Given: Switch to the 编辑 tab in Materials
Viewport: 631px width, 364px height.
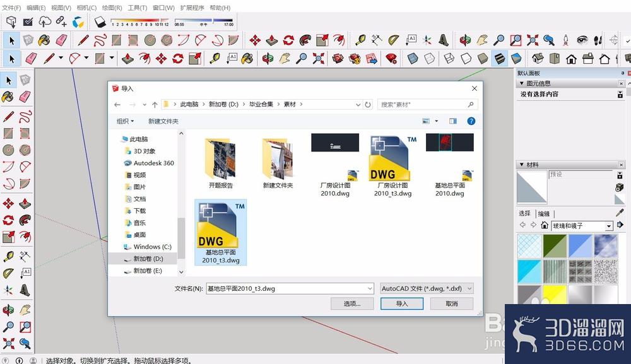Looking at the screenshot, I should click(x=544, y=214).
